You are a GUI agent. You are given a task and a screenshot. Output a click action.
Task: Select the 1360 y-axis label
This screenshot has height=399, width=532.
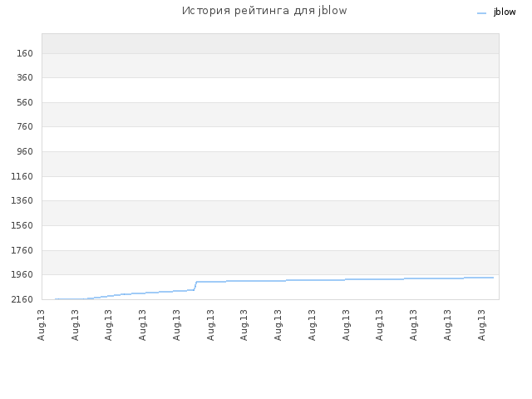point(22,200)
